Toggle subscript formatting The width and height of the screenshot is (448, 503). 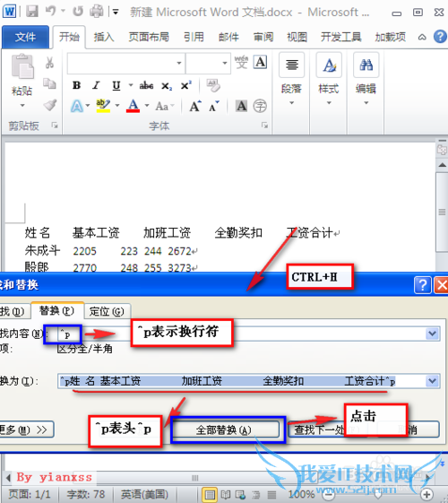[167, 86]
